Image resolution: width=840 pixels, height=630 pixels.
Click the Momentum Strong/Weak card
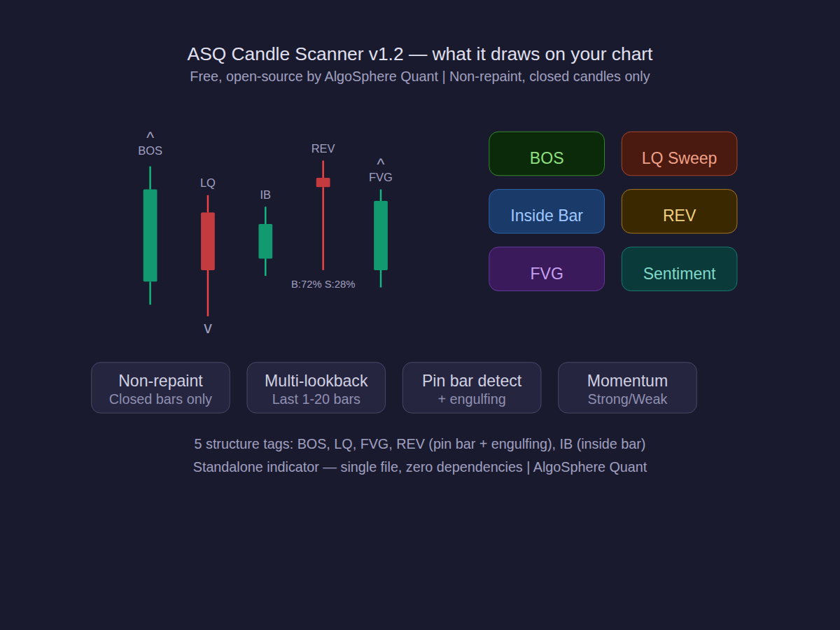(627, 388)
